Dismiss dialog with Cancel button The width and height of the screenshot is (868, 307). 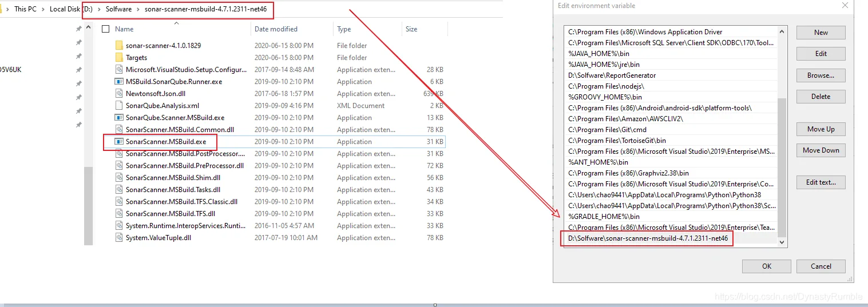click(x=821, y=266)
